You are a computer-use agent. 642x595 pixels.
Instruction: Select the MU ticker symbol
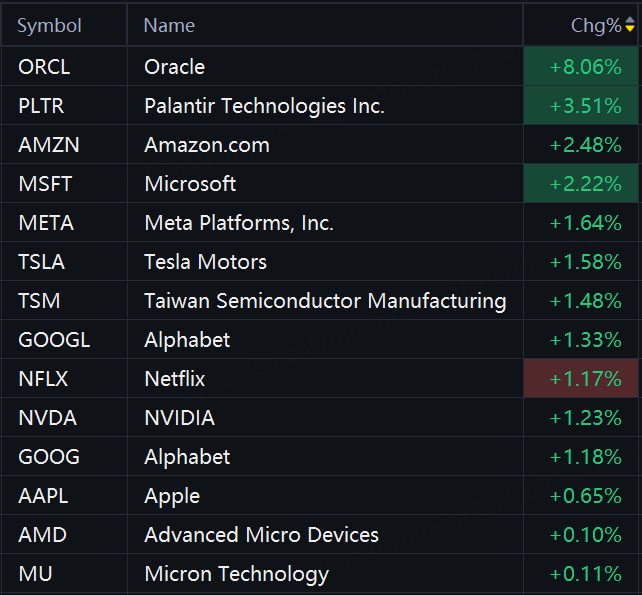(32, 574)
